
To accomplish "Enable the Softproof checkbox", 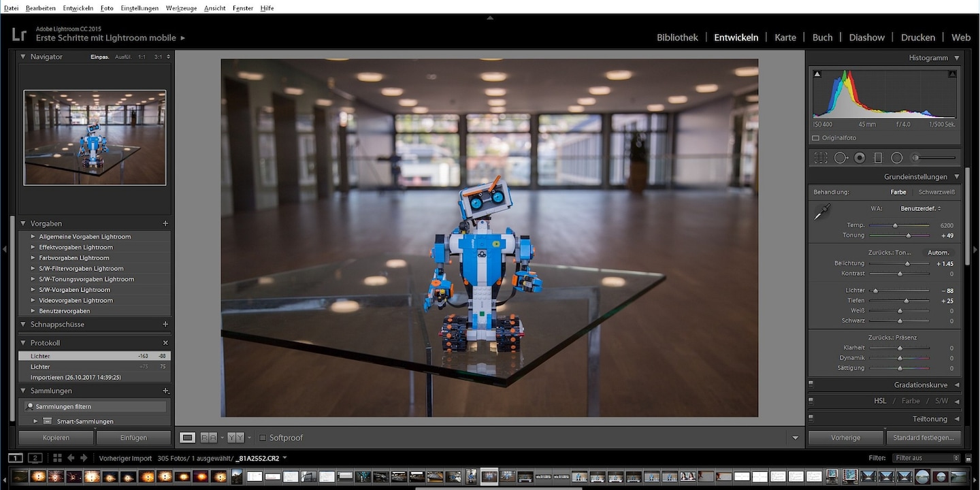I will [x=263, y=438].
